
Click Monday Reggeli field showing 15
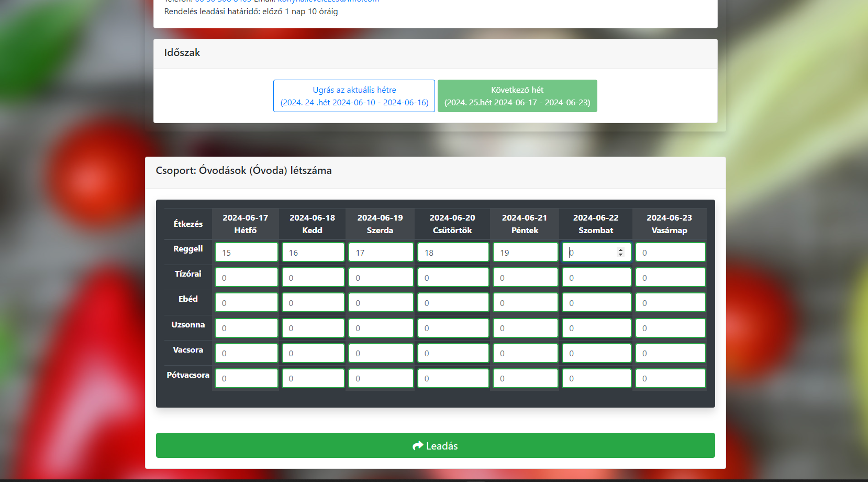point(246,253)
